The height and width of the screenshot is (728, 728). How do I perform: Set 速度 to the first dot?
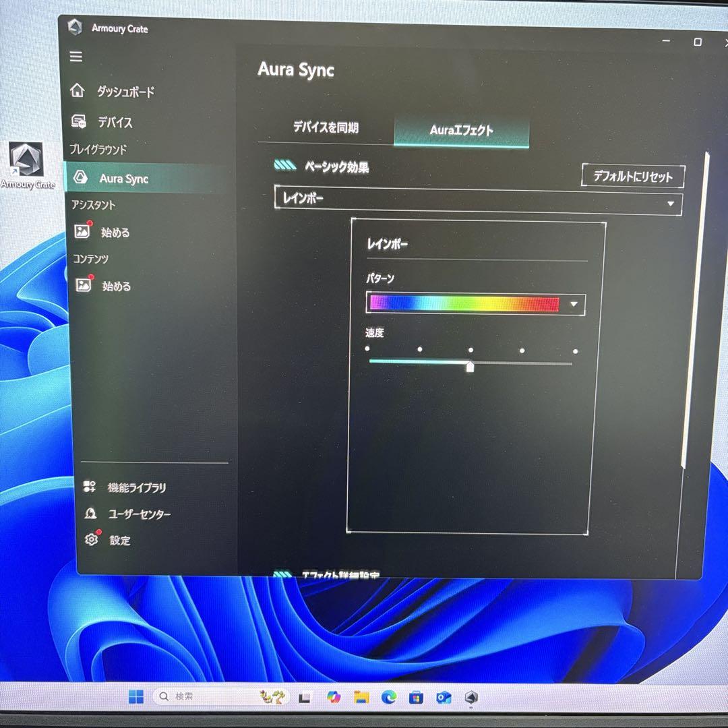tap(367, 348)
